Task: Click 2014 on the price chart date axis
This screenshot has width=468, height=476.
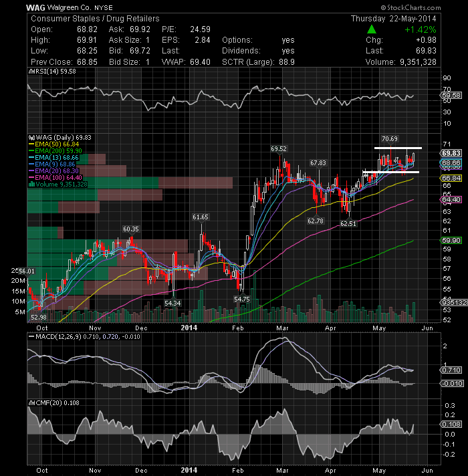Action: point(189,328)
